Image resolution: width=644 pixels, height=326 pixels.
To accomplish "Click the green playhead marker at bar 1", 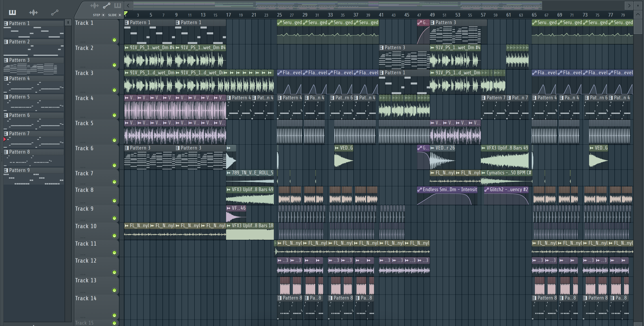I will tap(126, 13).
